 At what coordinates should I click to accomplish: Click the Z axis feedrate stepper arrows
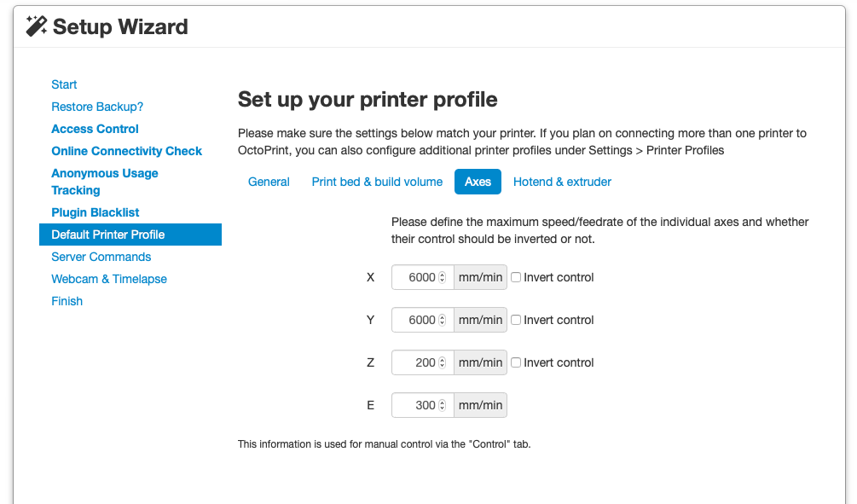pos(442,362)
